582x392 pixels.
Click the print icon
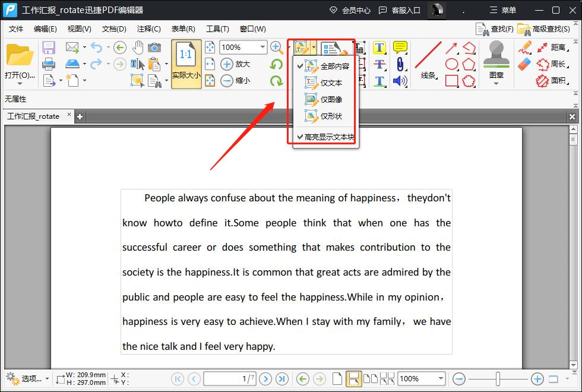tap(49, 64)
